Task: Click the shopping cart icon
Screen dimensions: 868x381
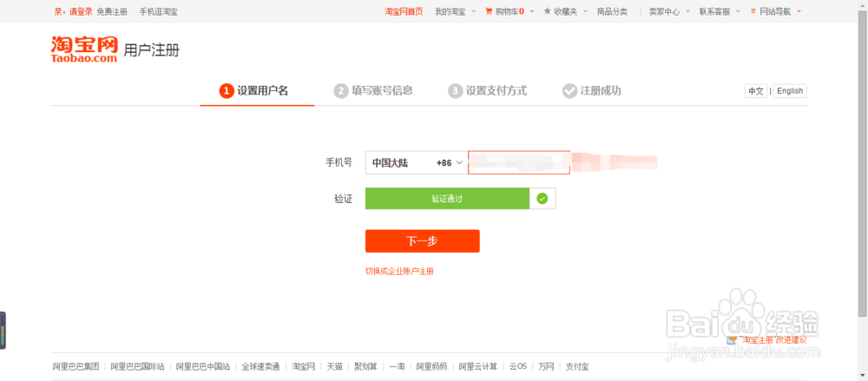Action: coord(489,11)
